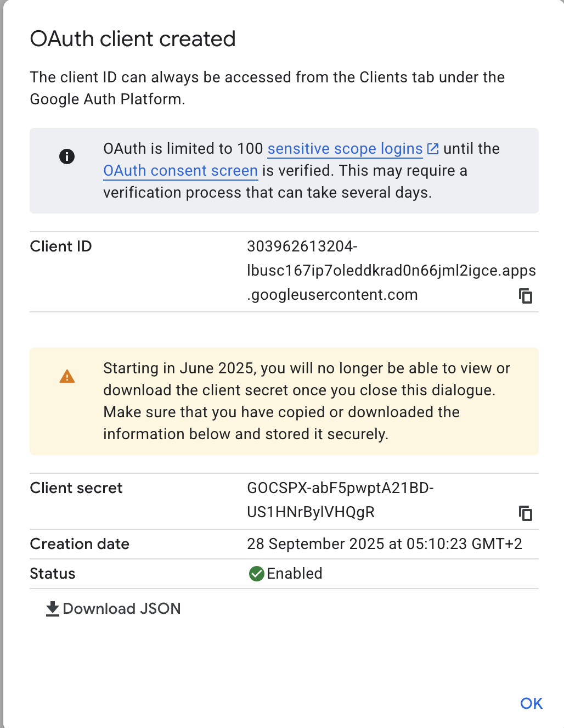Screen dimensions: 564x728
Task: Click the download arrow icon
Action: 53,609
